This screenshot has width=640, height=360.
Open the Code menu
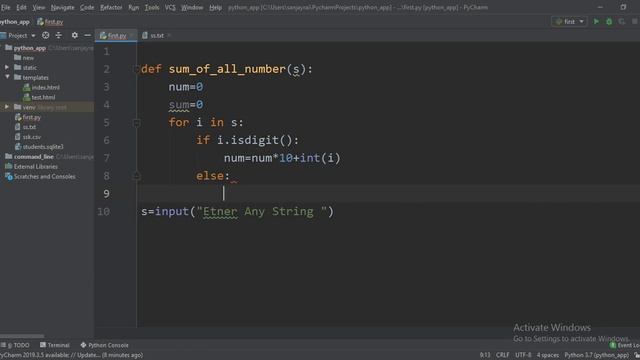87,7
